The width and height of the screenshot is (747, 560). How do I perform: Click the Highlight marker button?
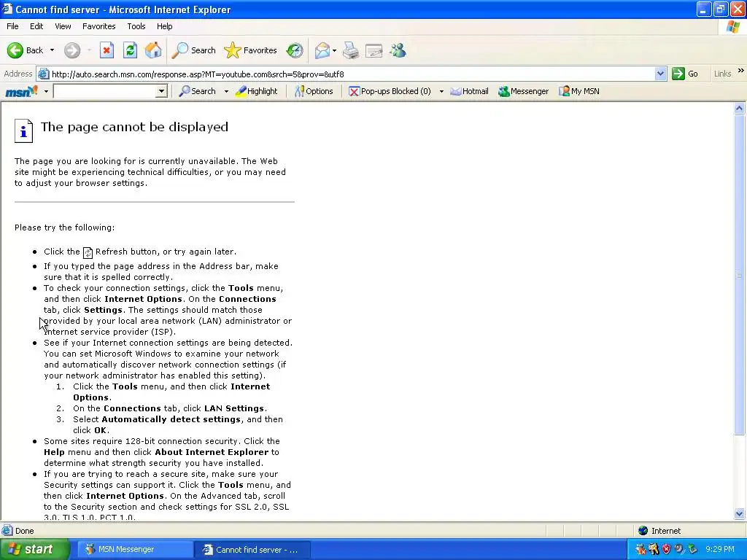pyautogui.click(x=256, y=91)
